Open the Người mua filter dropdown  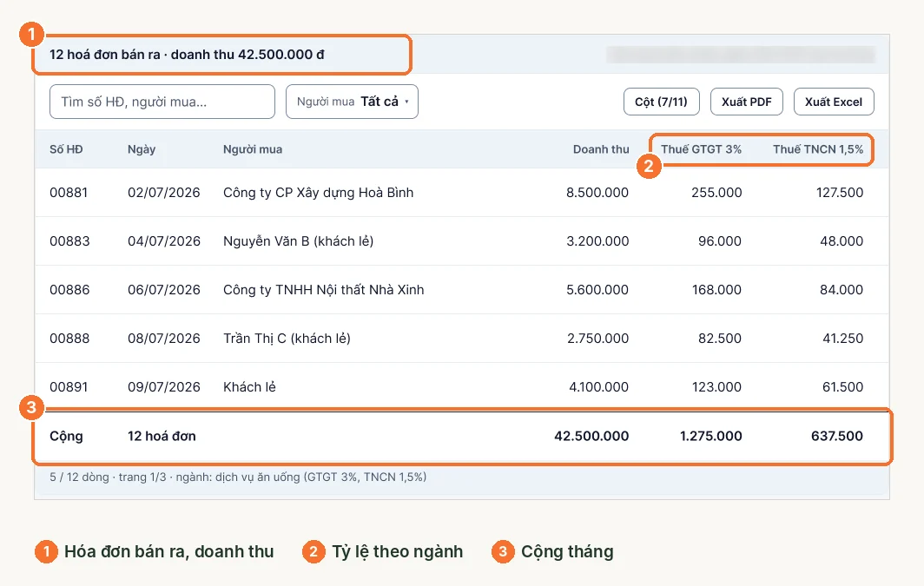point(352,102)
